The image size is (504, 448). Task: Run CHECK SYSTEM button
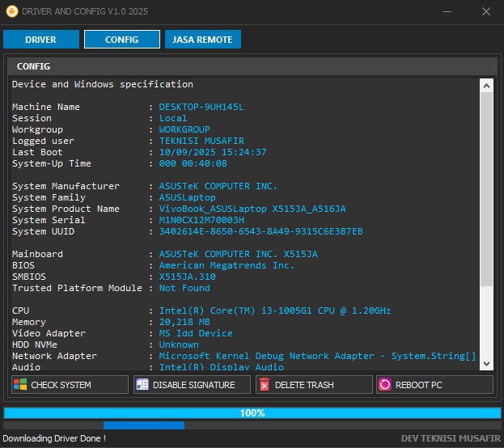70,384
